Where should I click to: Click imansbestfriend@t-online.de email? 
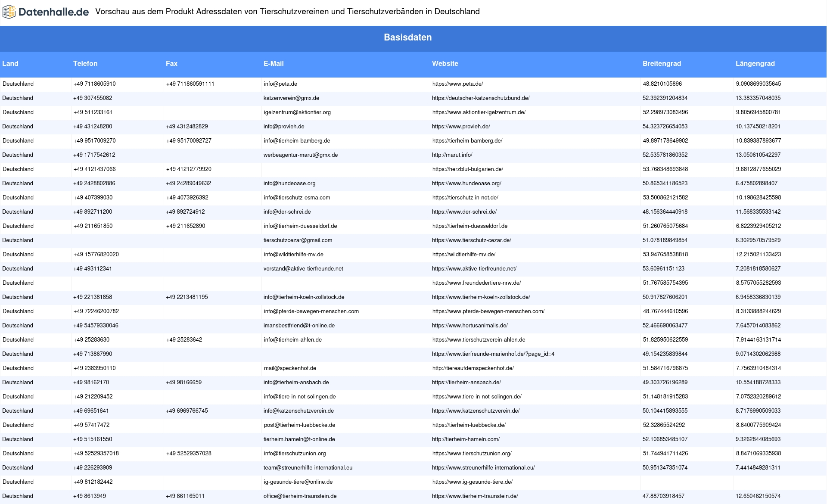299,326
